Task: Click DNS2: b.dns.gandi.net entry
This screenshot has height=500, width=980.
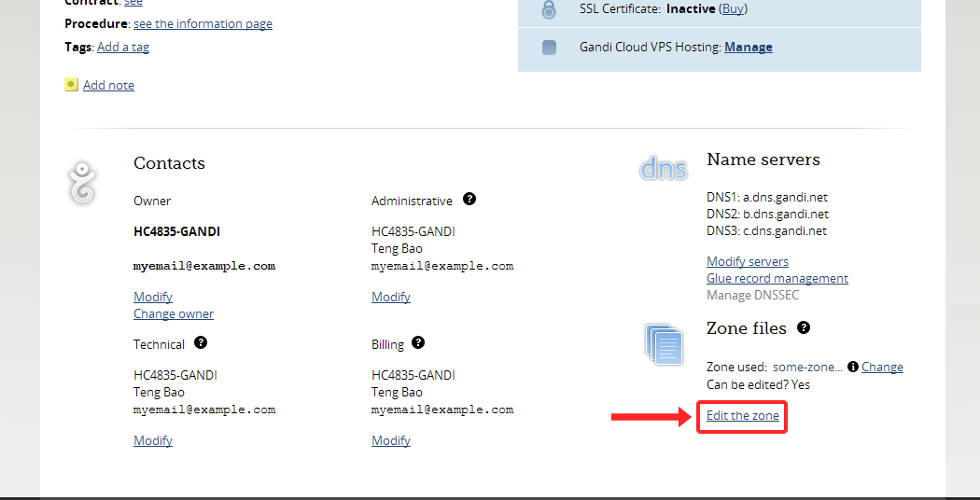Action: coord(767,215)
